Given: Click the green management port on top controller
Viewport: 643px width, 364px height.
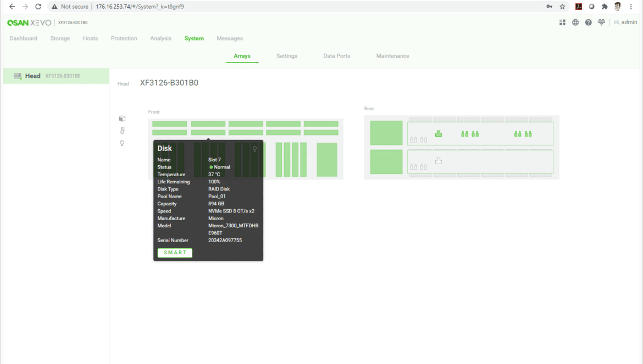Looking at the screenshot, I should point(439,133).
